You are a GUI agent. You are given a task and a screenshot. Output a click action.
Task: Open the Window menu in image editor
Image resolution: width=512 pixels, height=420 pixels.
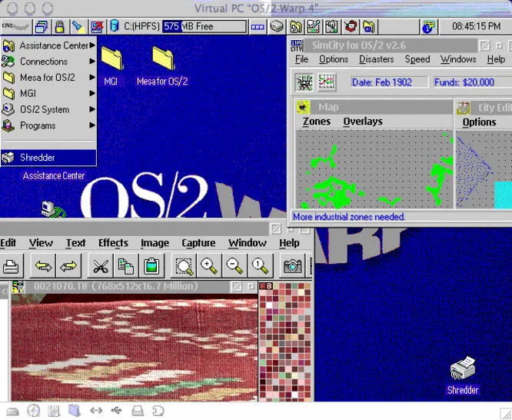(x=248, y=243)
